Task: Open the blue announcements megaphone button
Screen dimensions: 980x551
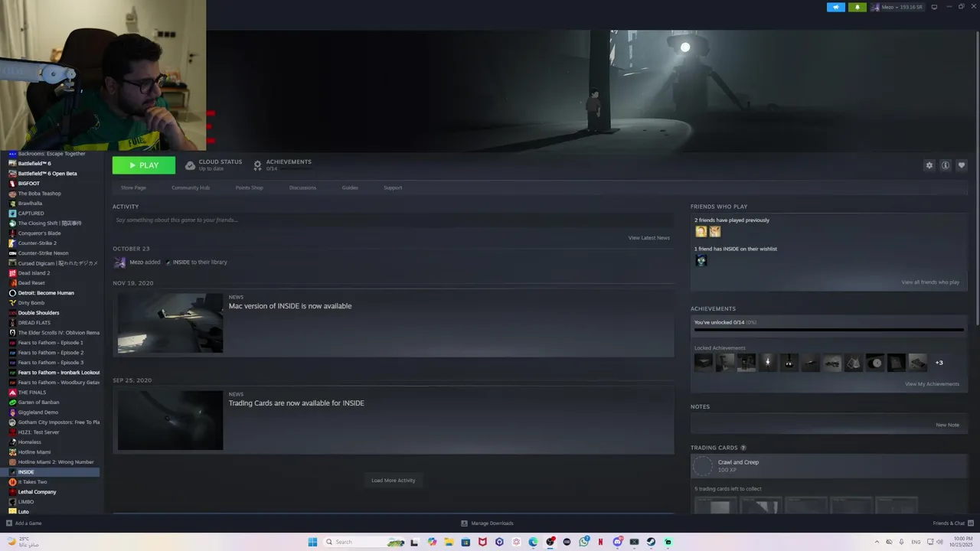Action: coord(836,7)
